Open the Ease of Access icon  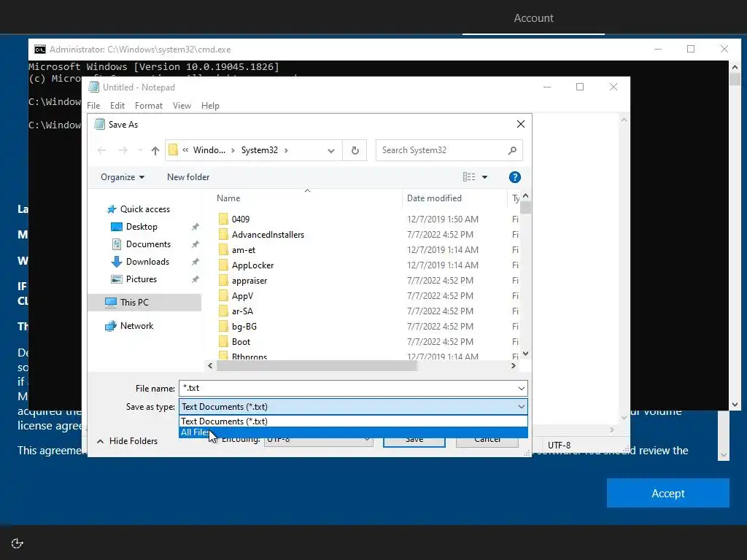click(x=18, y=543)
